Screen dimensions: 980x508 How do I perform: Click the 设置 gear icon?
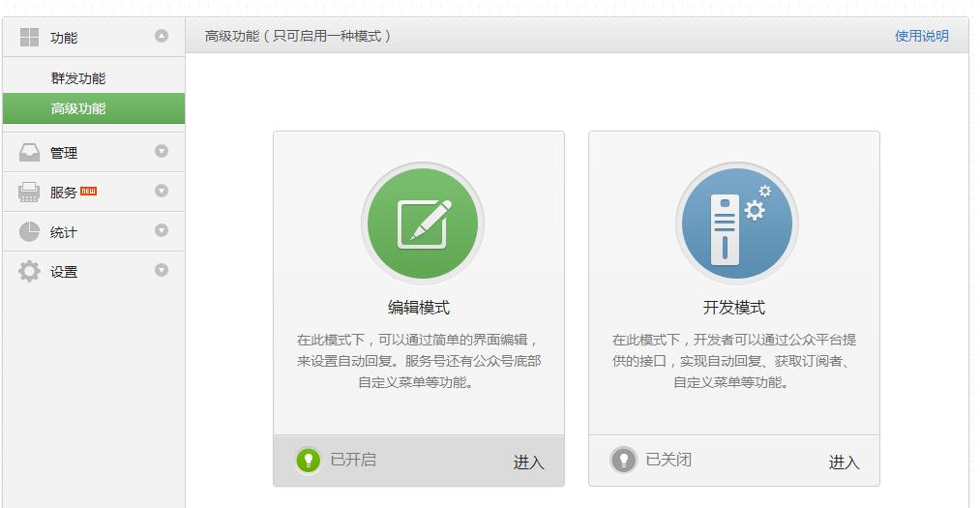[29, 271]
